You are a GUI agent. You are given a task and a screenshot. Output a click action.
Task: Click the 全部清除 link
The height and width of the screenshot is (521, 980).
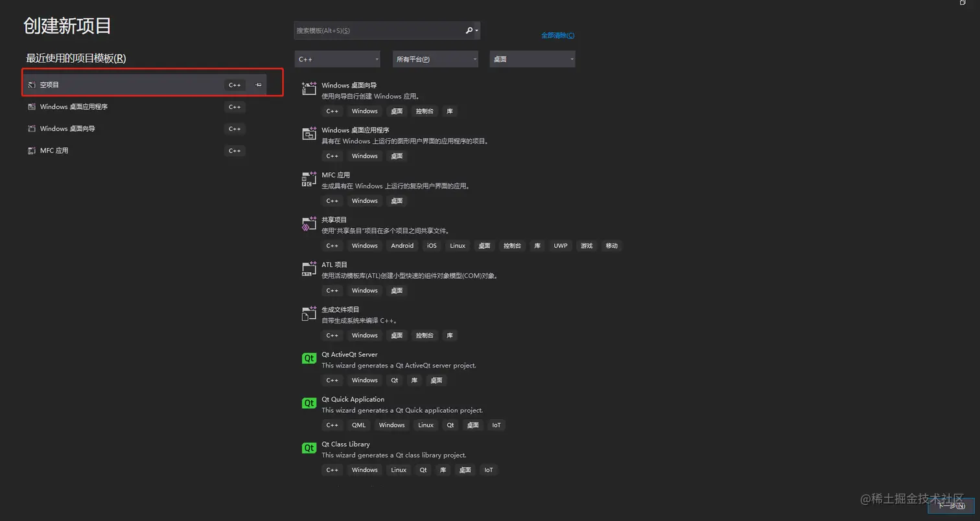pyautogui.click(x=557, y=36)
